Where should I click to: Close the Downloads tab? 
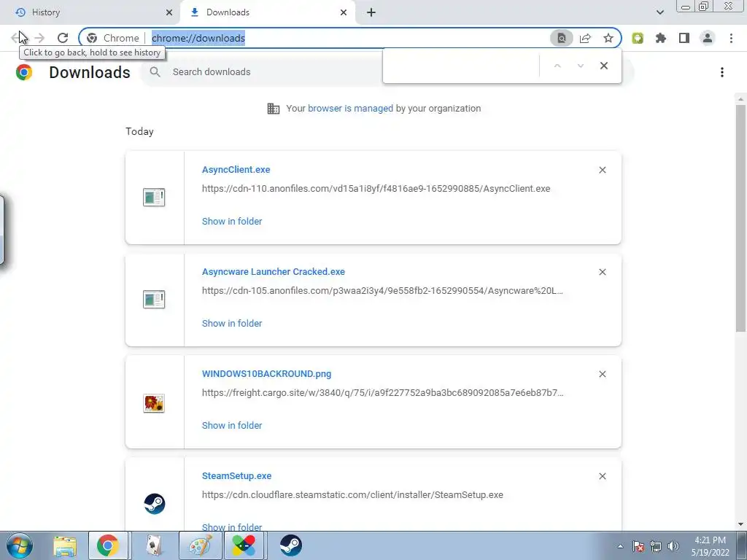tap(344, 12)
